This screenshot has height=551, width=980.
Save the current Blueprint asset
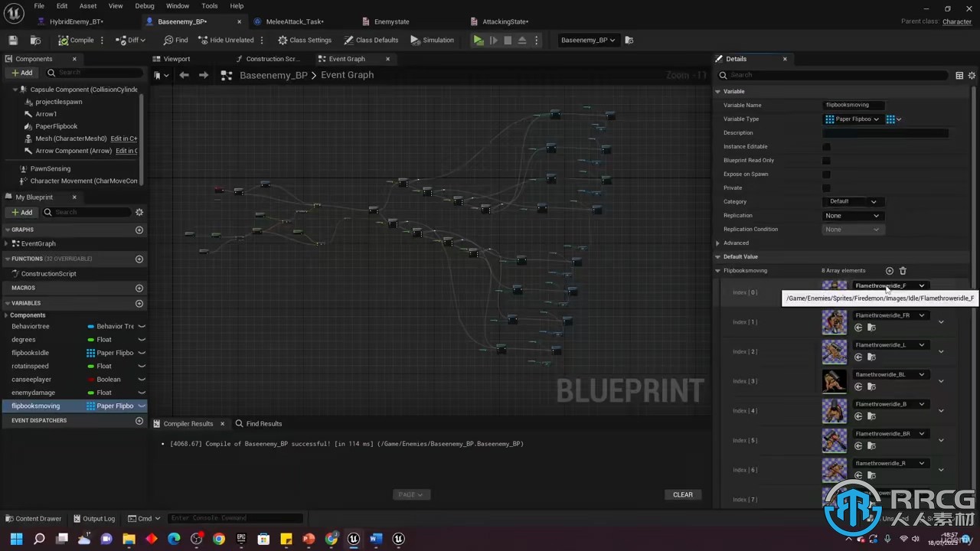click(x=13, y=40)
